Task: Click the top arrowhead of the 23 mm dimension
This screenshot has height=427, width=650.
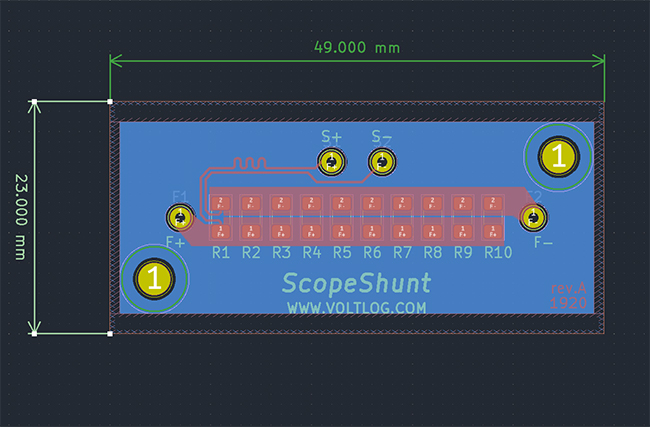Action: pyautogui.click(x=34, y=107)
